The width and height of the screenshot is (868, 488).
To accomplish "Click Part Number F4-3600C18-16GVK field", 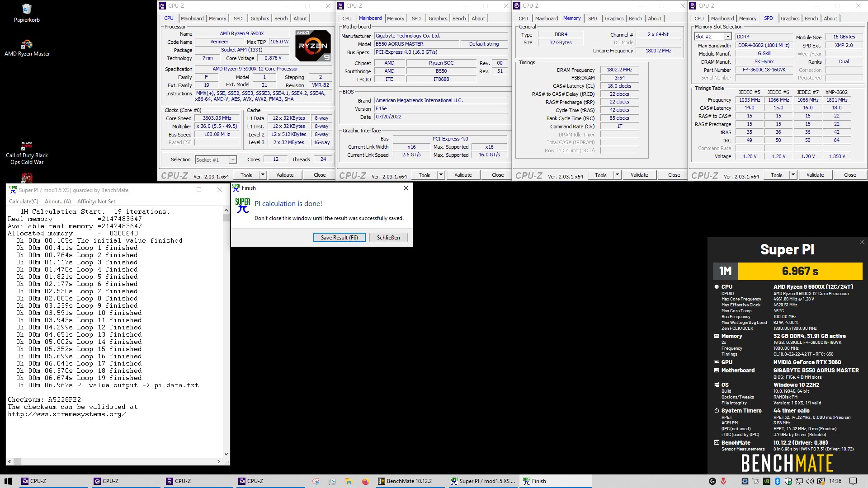I will (764, 70).
